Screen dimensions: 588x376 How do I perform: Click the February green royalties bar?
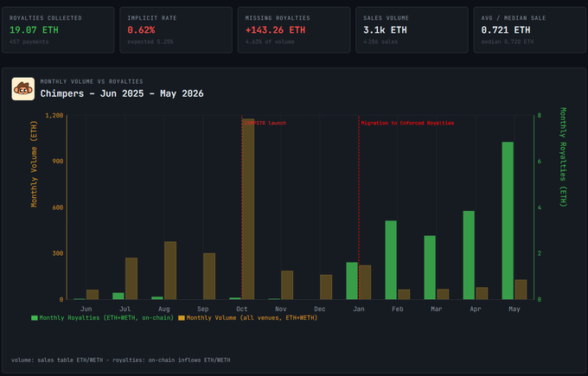391,260
